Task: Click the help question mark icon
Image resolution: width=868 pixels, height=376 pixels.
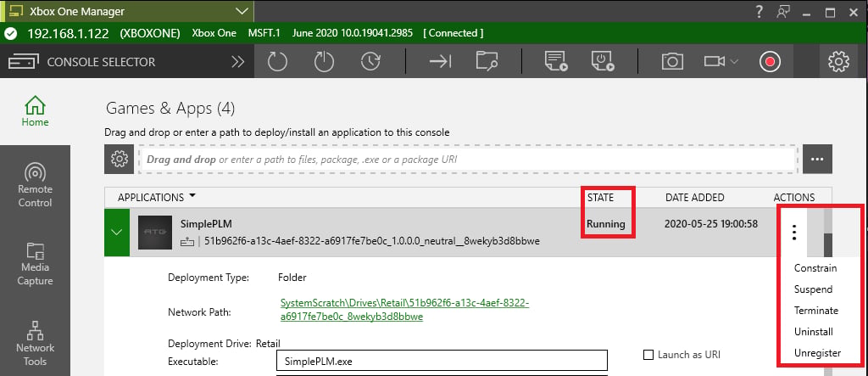Action: tap(759, 11)
